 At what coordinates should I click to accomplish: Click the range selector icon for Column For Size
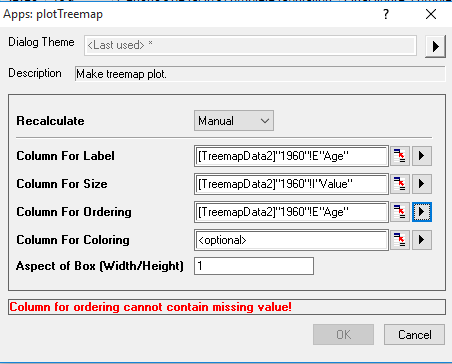400,184
